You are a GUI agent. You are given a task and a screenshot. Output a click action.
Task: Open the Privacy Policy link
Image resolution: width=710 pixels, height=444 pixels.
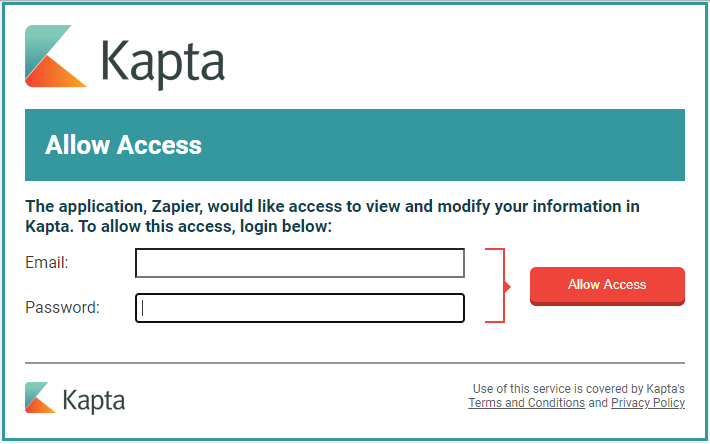coord(648,403)
